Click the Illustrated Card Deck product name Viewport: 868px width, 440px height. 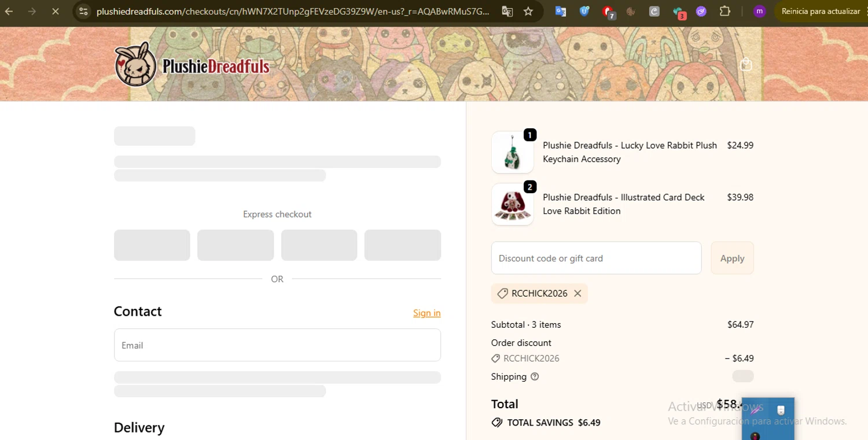click(623, 204)
